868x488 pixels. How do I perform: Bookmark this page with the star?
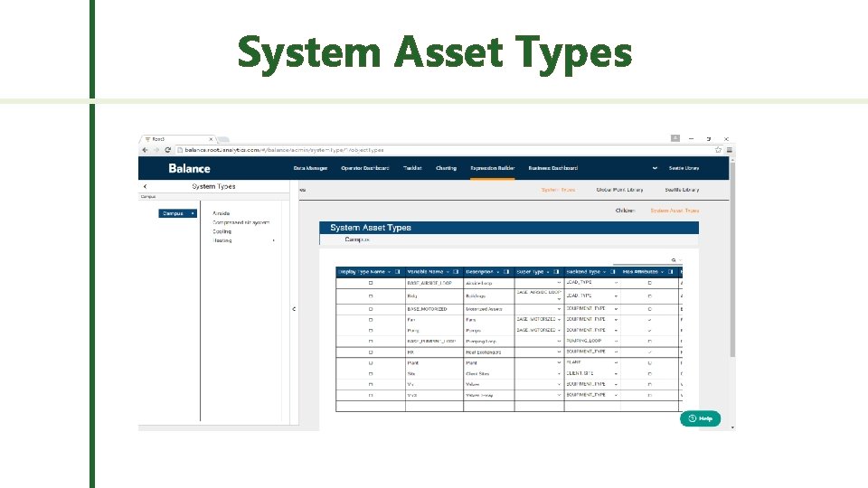(718, 150)
